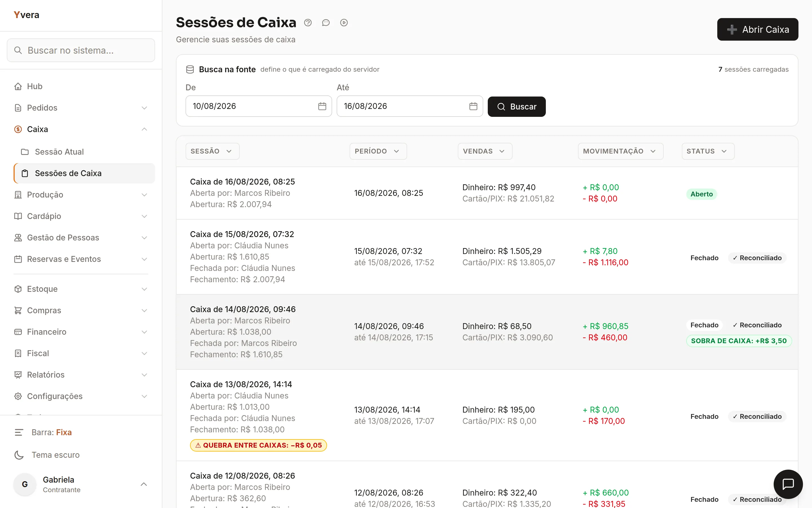This screenshot has height=508, width=812.
Task: Click the Financeiro card icon
Action: coord(18,332)
